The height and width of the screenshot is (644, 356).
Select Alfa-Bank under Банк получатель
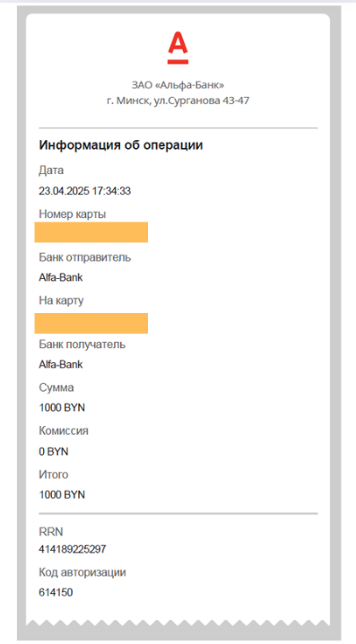[61, 364]
